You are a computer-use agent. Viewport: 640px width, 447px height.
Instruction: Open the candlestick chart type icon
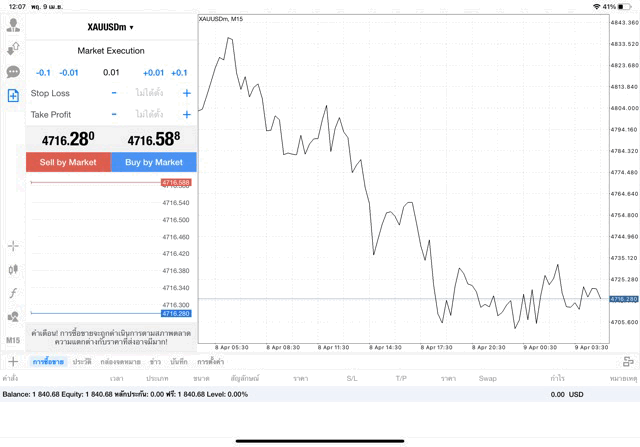pyautogui.click(x=13, y=269)
